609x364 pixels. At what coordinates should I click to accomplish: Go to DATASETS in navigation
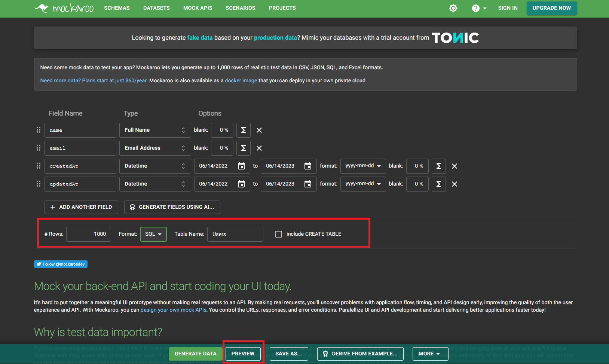156,8
